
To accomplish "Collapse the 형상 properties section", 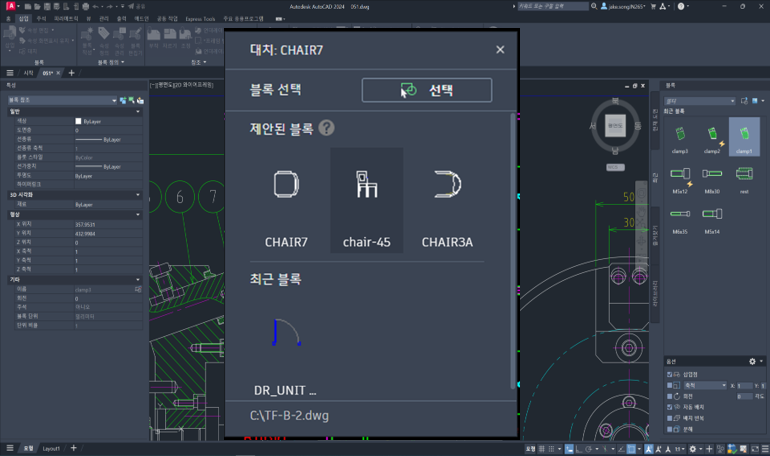I will click(138, 215).
